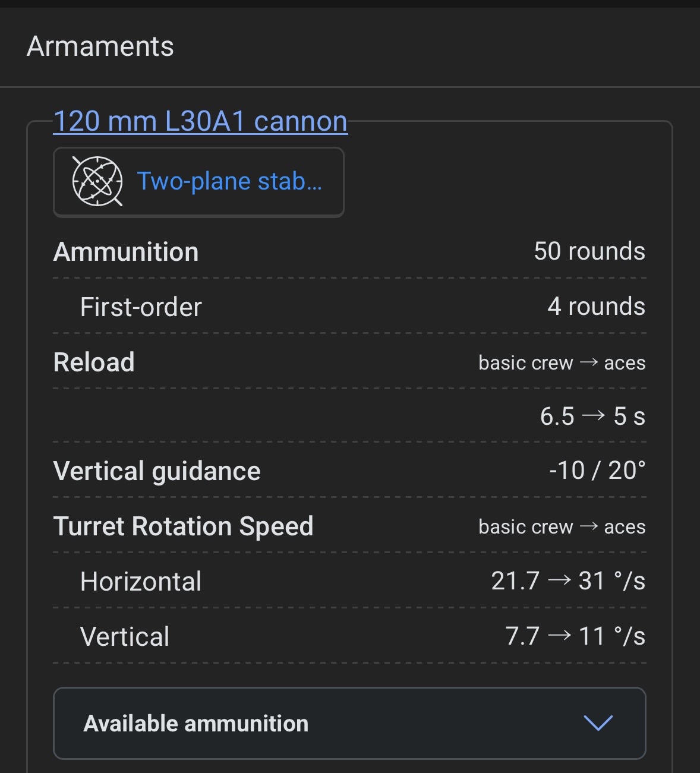This screenshot has width=700, height=773.
Task: Select the Ammunition row label
Action: [x=126, y=252]
